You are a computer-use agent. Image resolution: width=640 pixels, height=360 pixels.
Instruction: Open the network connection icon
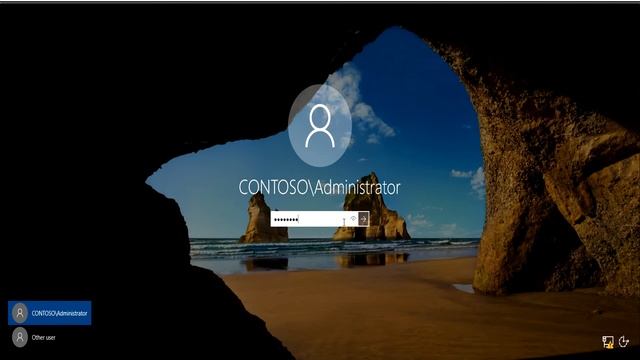[x=608, y=342]
